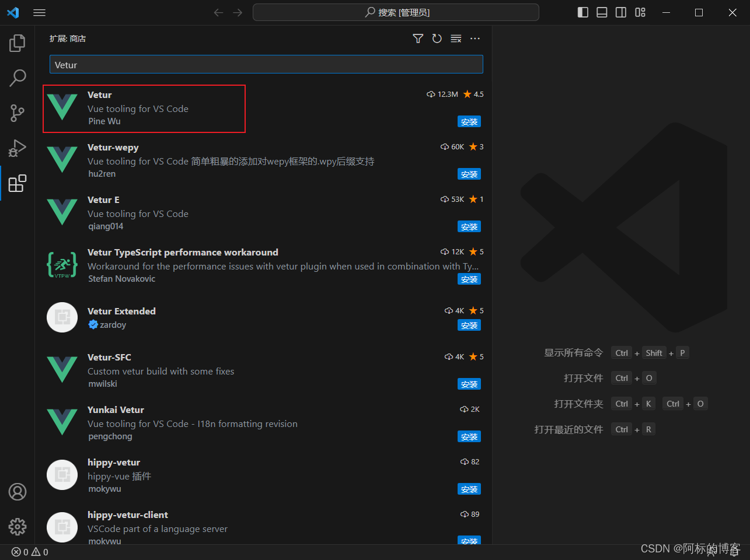Image resolution: width=750 pixels, height=560 pixels.
Task: Check errors and warnings in the status bar
Action: [28, 551]
